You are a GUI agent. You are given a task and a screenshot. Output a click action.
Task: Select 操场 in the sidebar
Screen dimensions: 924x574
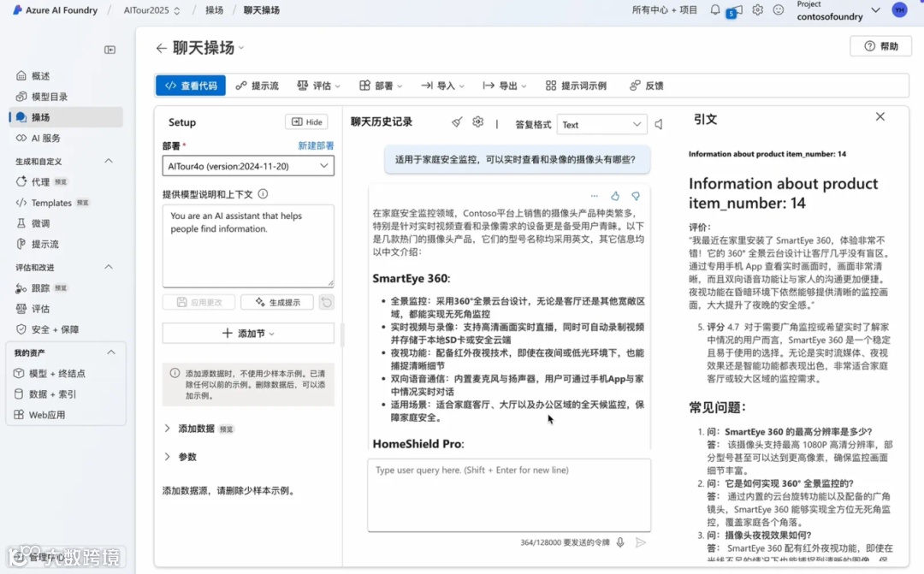66,117
